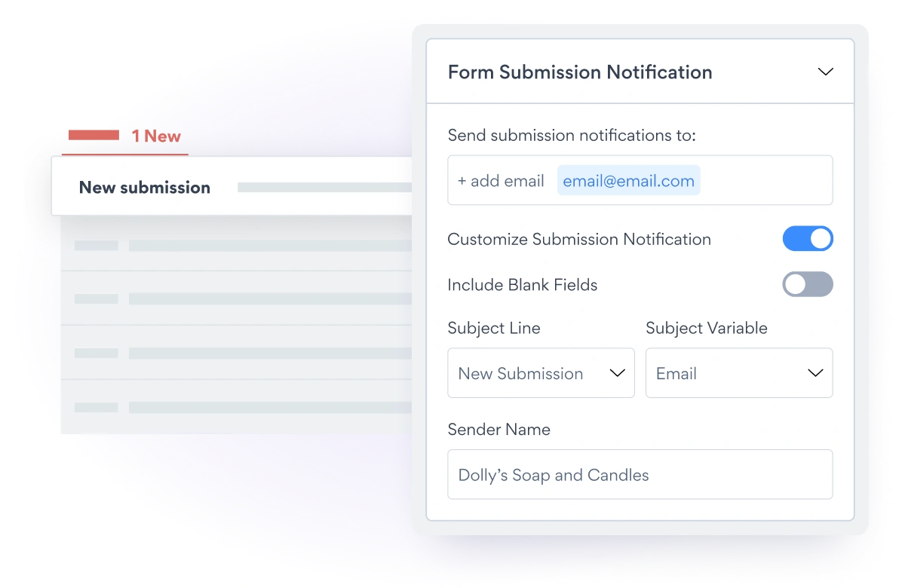Click the New Submission dropdown arrow
This screenshot has width=905, height=588.
[617, 373]
